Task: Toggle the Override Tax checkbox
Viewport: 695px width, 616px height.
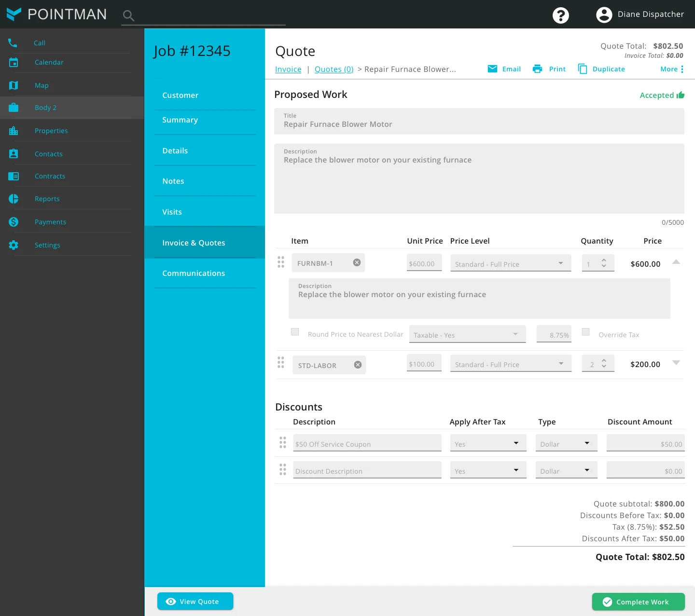Action: 585,332
